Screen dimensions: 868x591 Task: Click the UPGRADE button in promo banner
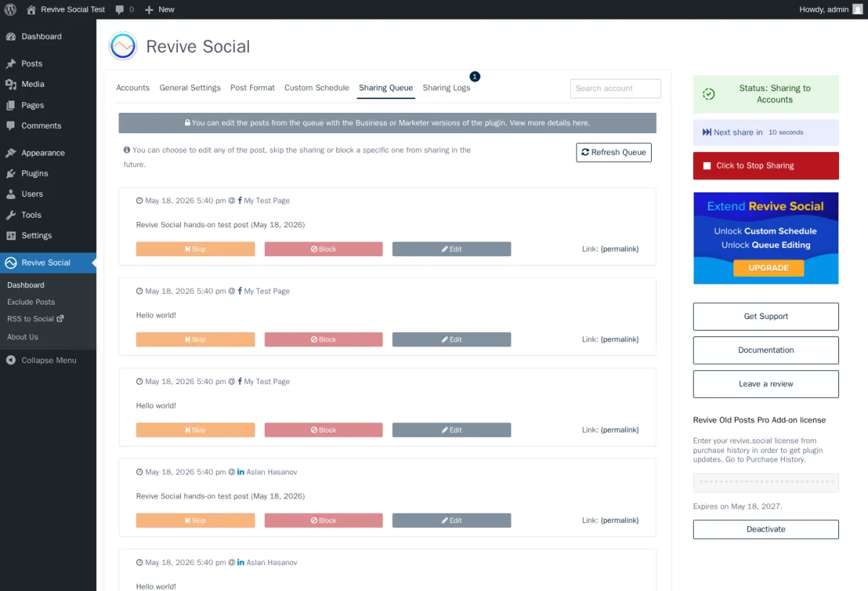click(768, 268)
